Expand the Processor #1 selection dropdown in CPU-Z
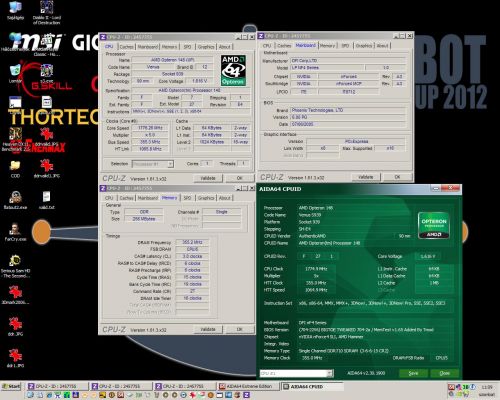The width and height of the screenshot is (500, 400). coord(170,164)
